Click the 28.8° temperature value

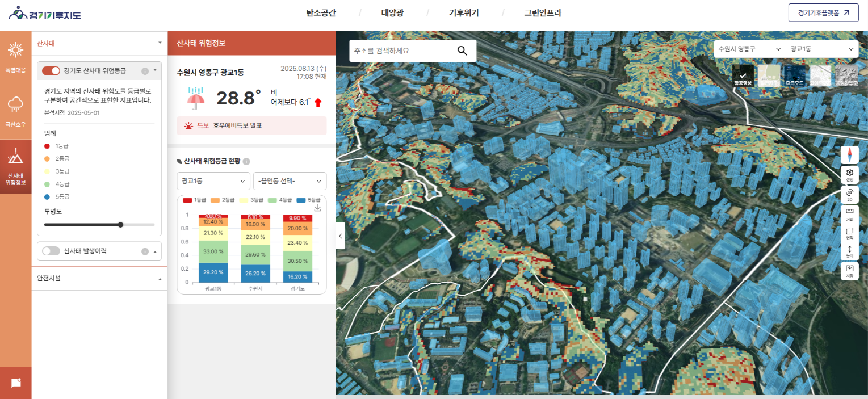point(238,98)
